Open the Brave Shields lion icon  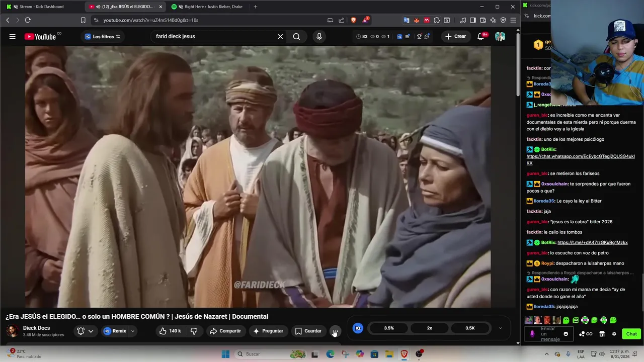353,20
